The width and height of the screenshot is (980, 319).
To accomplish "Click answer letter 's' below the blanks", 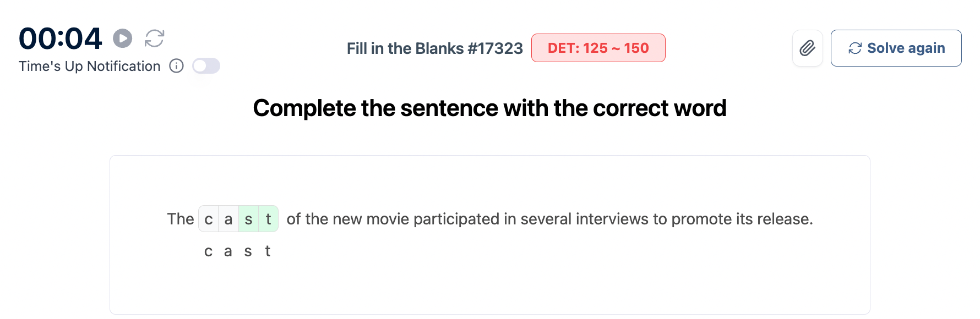I will click(x=248, y=251).
